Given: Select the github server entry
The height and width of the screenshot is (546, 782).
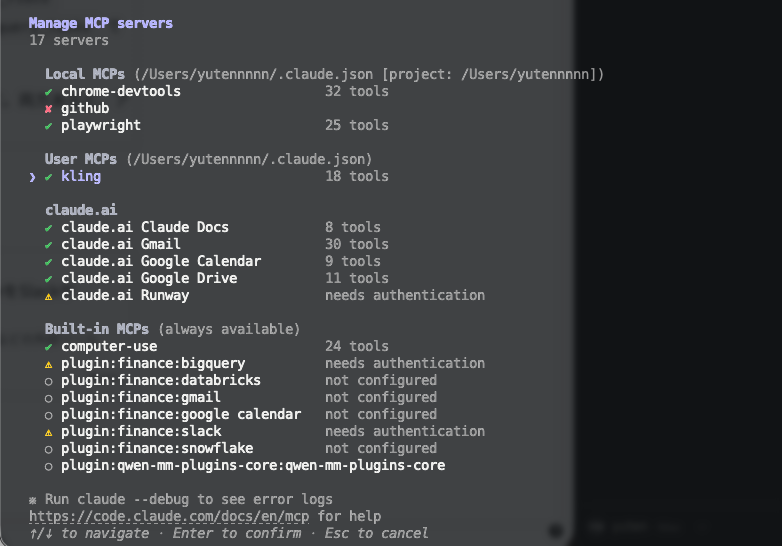Looking at the screenshot, I should 77,108.
